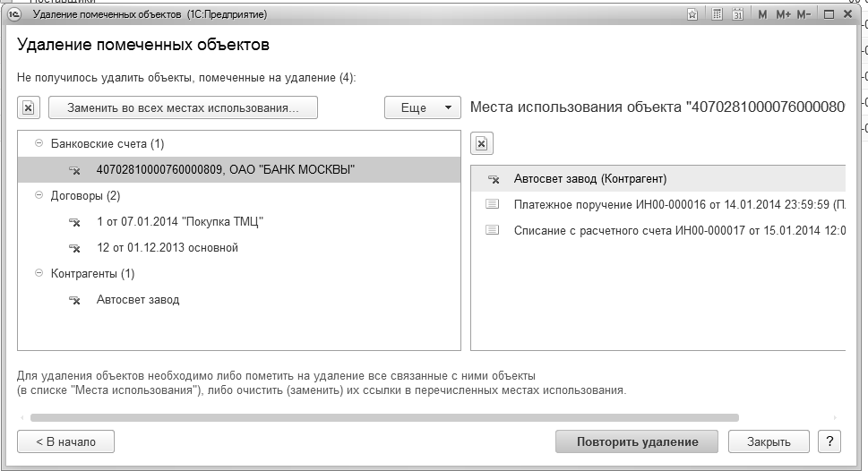Select 'Списание с расчетного счета ИН00-000017' row
The width and height of the screenshot is (868, 471).
click(x=658, y=231)
